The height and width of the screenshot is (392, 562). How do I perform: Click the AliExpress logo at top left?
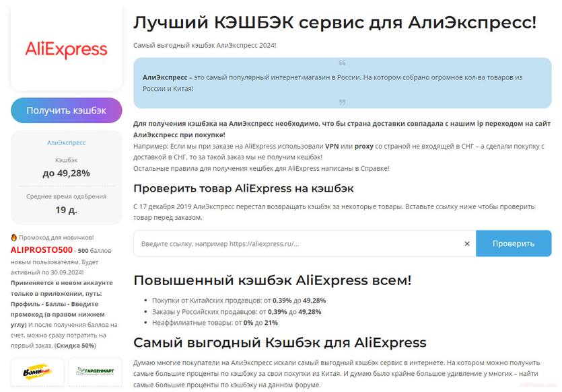[x=66, y=49]
